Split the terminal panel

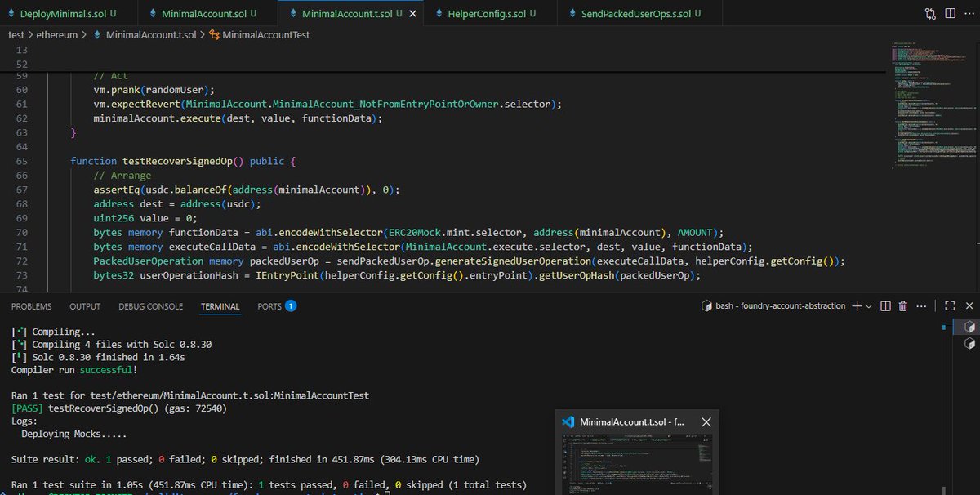point(884,305)
